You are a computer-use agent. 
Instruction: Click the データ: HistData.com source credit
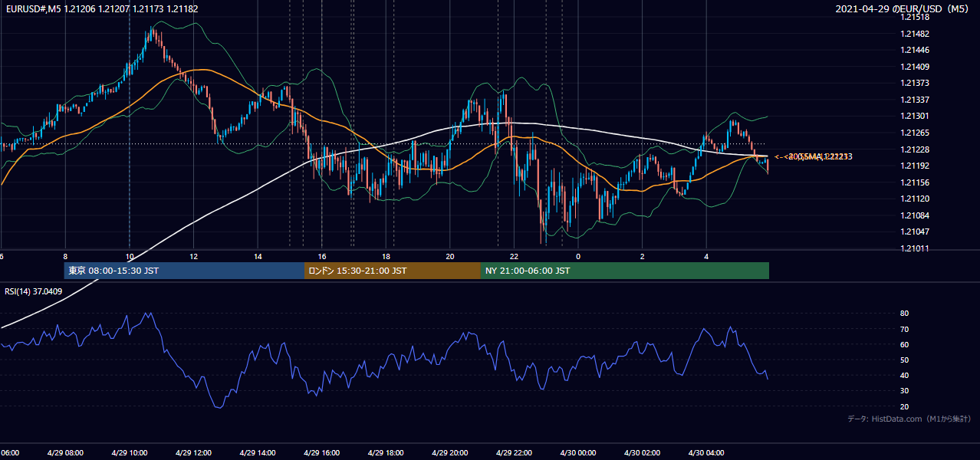tap(909, 419)
